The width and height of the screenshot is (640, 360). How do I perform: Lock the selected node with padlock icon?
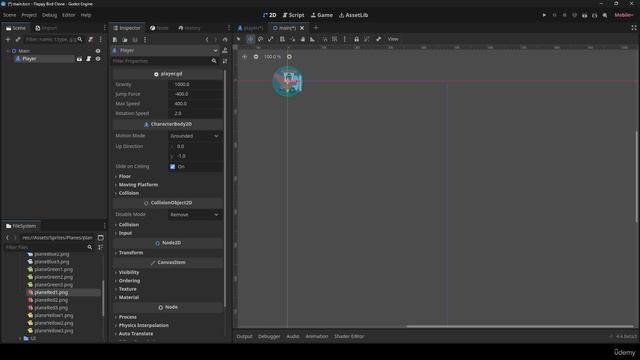pyautogui.click(x=356, y=39)
